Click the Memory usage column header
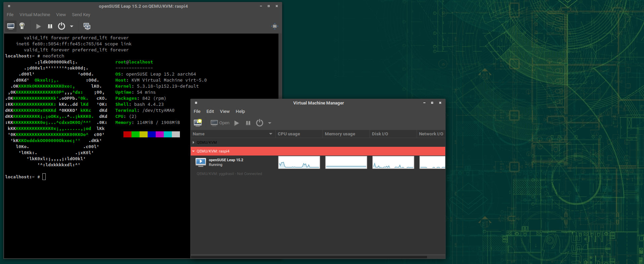 (346, 134)
